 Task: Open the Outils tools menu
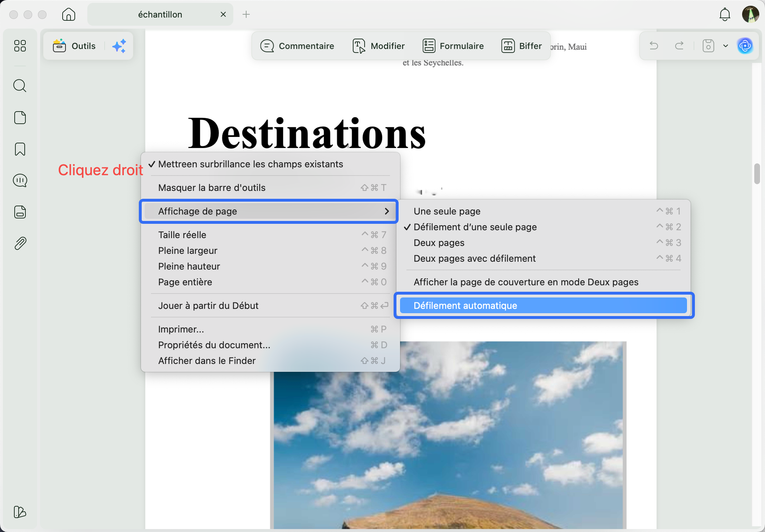pos(74,46)
